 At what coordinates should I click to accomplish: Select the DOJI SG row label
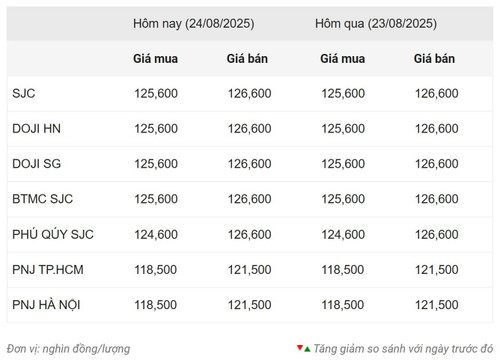click(37, 164)
